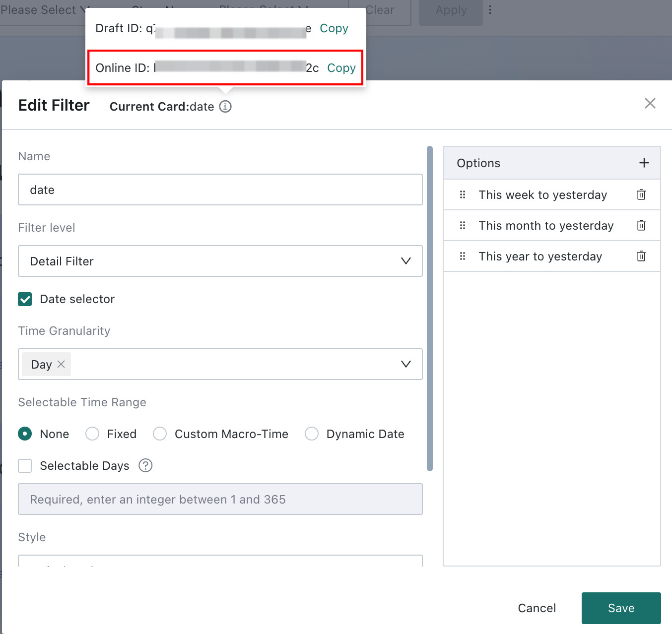672x634 pixels.
Task: Choose Custom Macro-Time radio option
Action: click(x=160, y=434)
